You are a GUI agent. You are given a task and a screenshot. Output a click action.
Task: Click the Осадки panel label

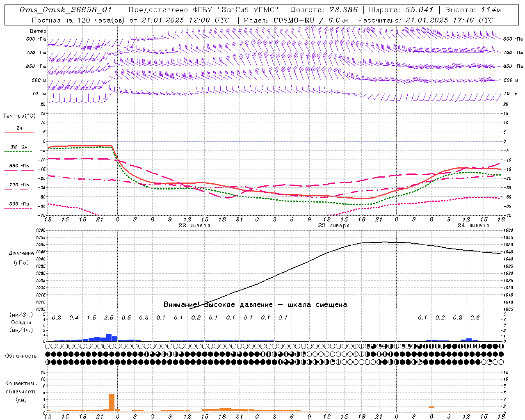pos(21,322)
